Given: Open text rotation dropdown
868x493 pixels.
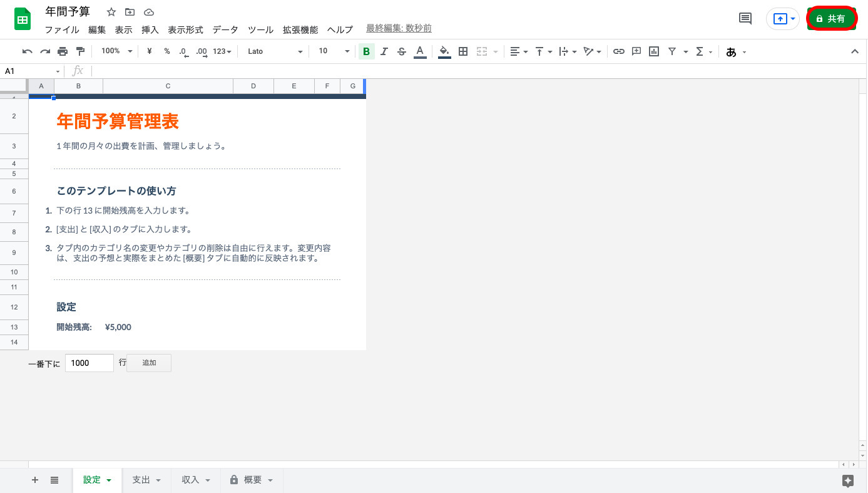Looking at the screenshot, I should tap(592, 51).
